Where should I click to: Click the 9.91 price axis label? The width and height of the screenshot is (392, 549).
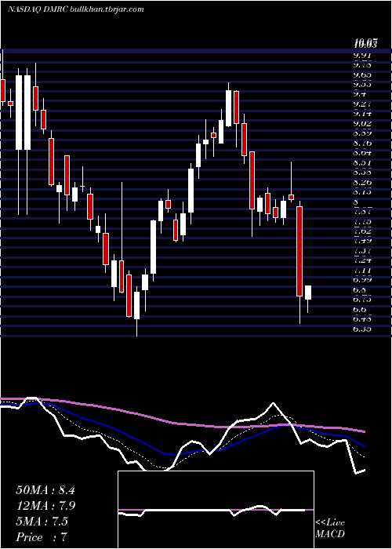click(362, 55)
